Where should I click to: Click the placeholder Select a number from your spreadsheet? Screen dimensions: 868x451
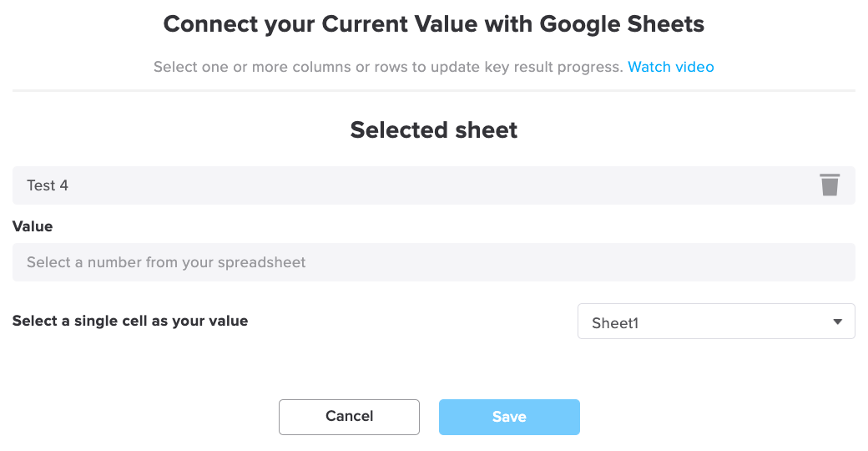(166, 262)
